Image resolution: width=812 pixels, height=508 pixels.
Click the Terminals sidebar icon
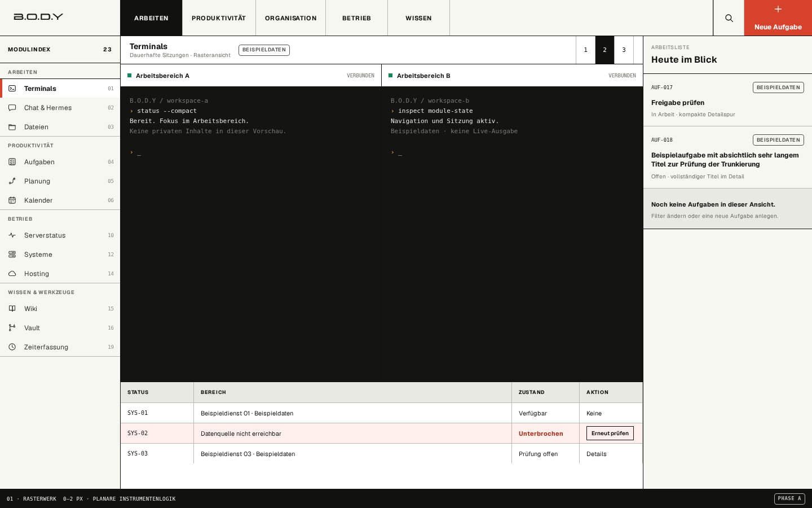click(12, 89)
